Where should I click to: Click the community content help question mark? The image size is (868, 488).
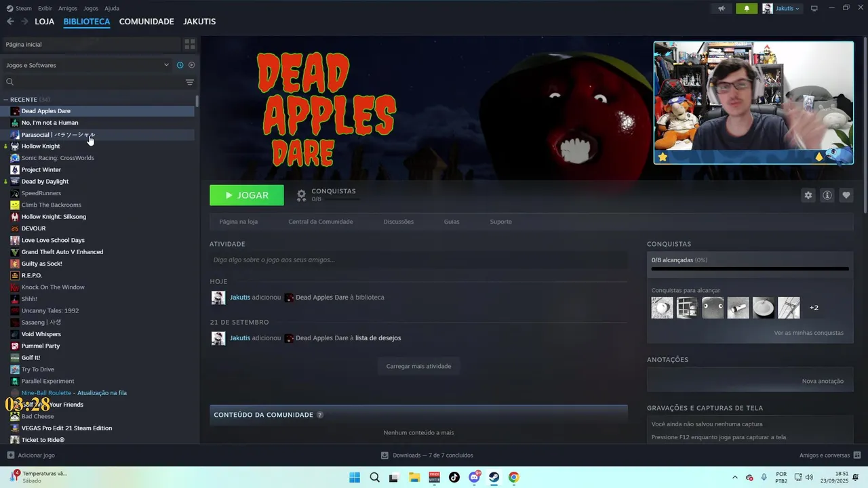tap(320, 415)
